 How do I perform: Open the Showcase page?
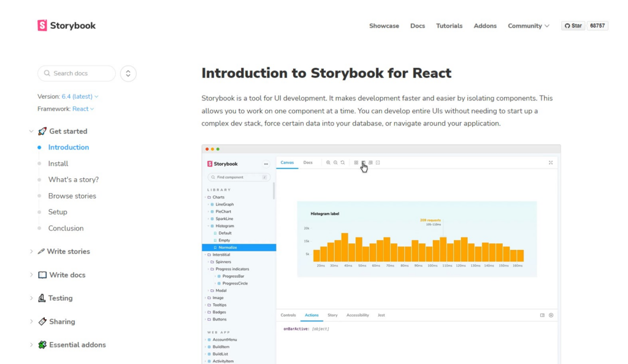click(x=384, y=26)
